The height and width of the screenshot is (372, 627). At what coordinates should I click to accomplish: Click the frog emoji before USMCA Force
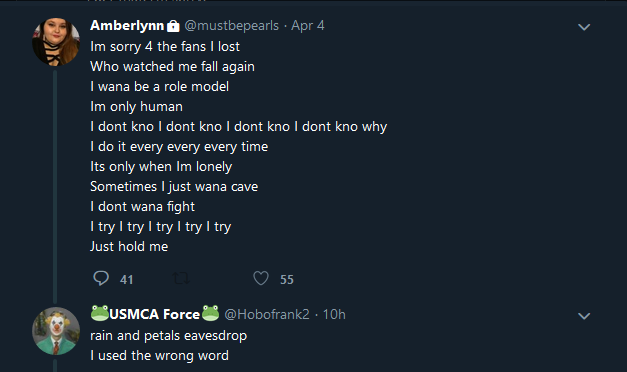pos(100,313)
